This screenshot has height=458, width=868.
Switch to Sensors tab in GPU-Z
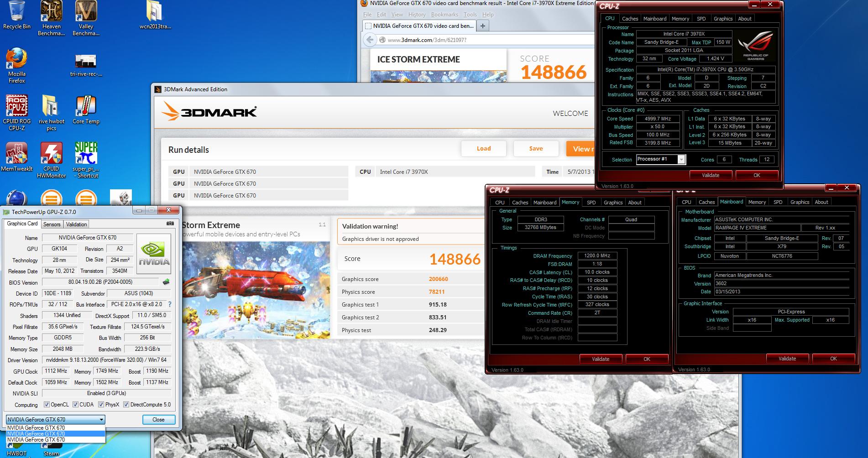(x=52, y=224)
